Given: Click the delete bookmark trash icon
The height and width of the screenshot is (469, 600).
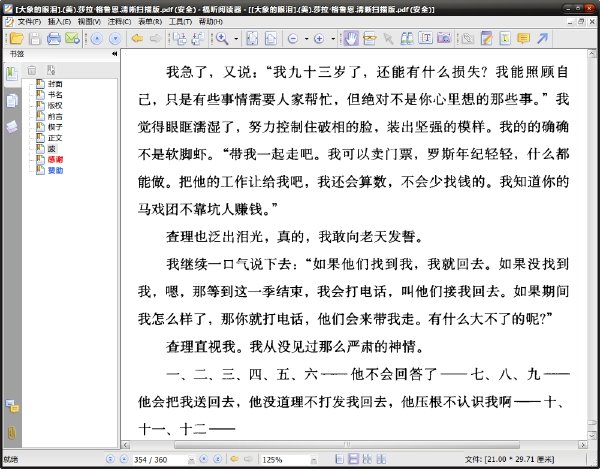Looking at the screenshot, I should 31,70.
